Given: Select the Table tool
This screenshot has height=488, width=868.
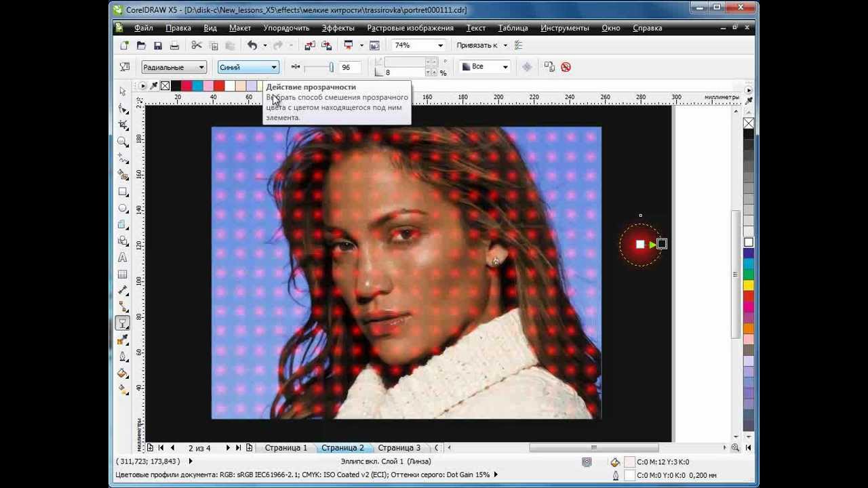Looking at the screenshot, I should coord(123,274).
